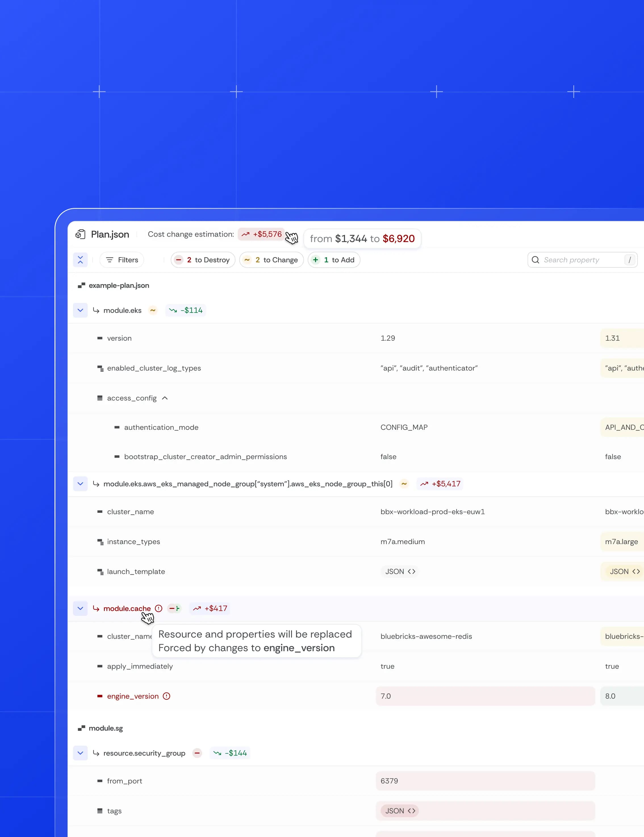Toggle the '2 to Destroy' filter chip
Screen dimensions: 644x837
tap(203, 260)
